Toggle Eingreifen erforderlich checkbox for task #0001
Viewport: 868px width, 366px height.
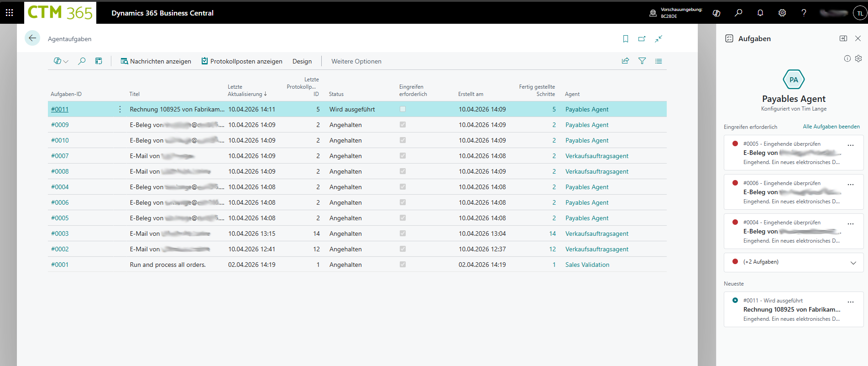tap(403, 265)
